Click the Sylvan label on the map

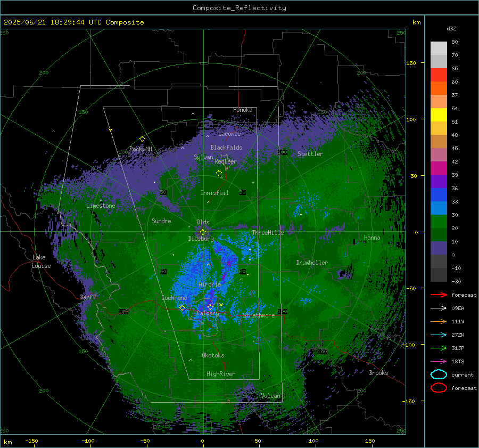203,157
